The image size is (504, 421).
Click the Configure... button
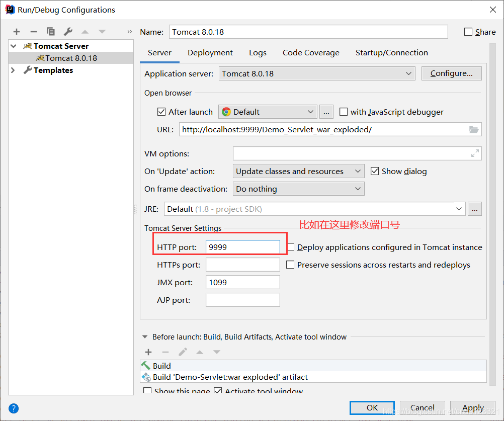(x=452, y=73)
